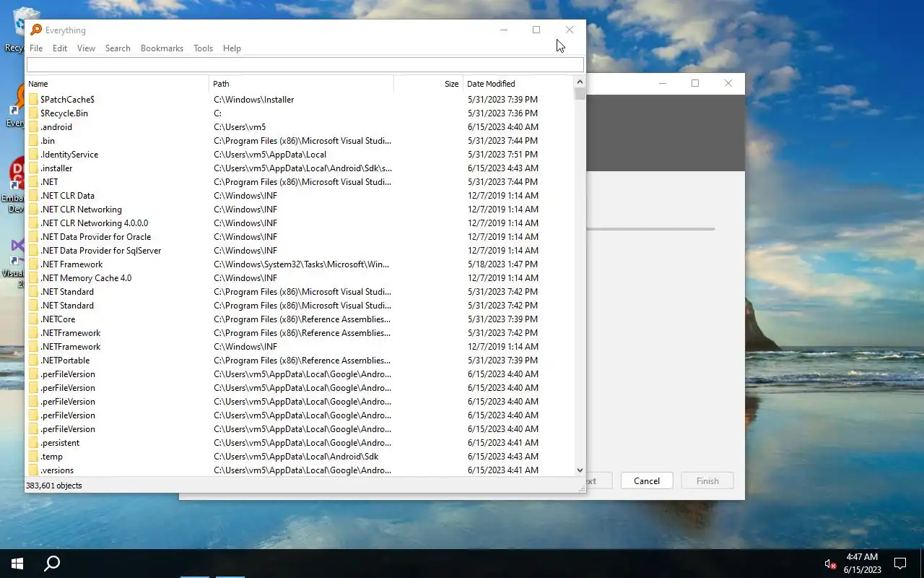Click the folder icon of .bin
Screen dimensions: 924x578
33,141
